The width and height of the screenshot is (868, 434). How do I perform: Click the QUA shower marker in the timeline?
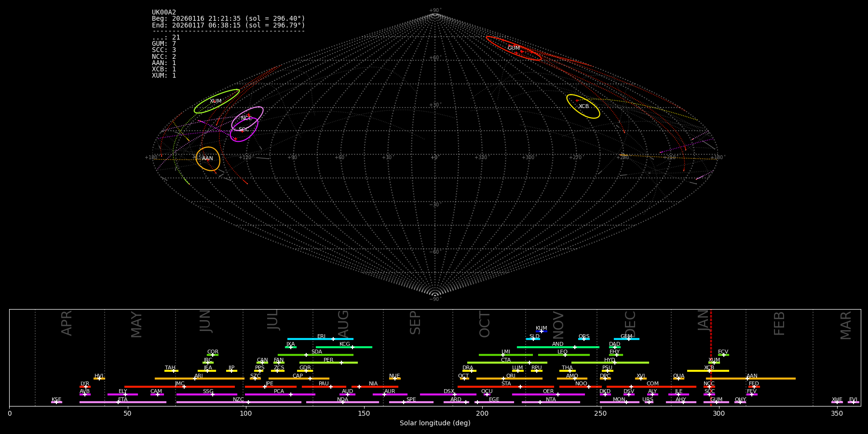[x=678, y=379]
